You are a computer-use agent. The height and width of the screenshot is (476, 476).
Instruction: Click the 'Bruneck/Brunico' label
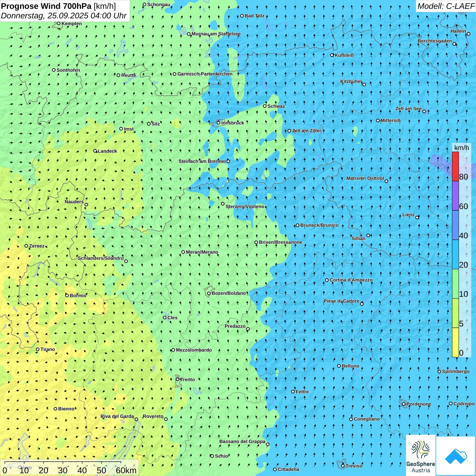point(319,225)
